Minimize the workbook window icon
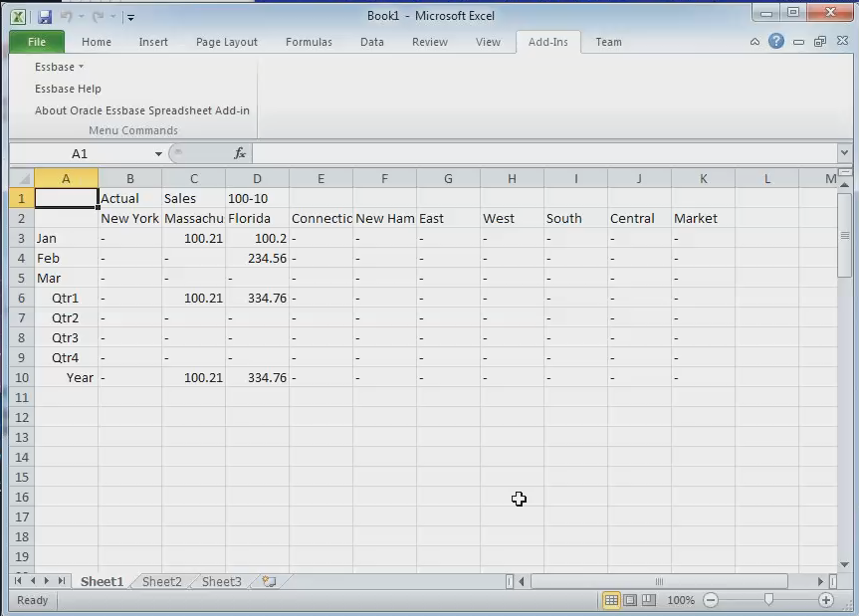The height and width of the screenshot is (616, 859). [x=798, y=42]
